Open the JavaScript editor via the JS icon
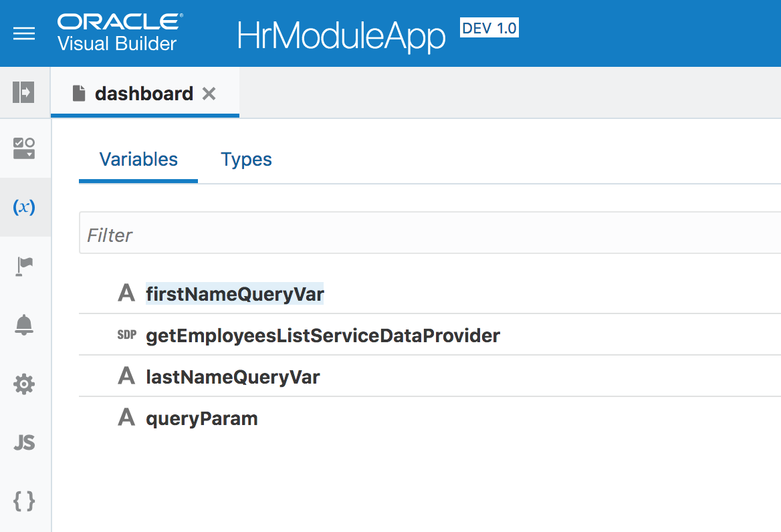 tap(24, 442)
